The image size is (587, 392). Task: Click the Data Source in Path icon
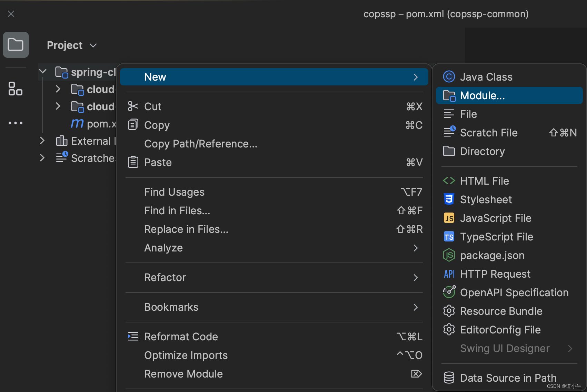coord(449,378)
